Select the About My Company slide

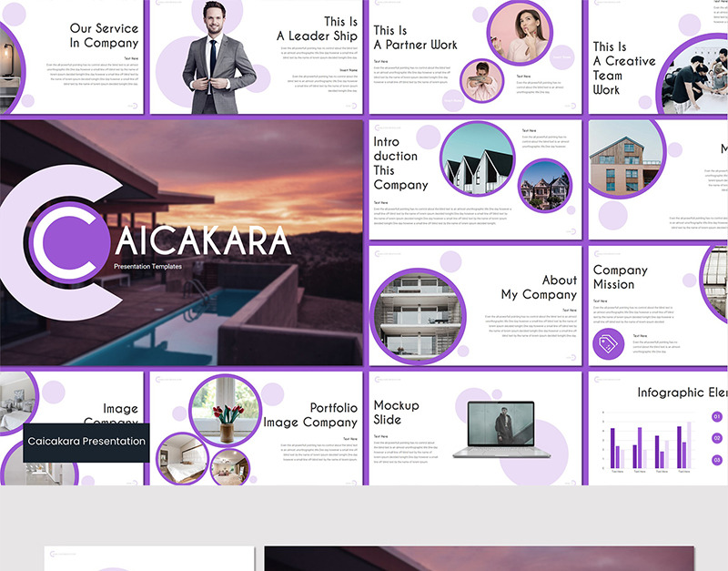coord(475,306)
